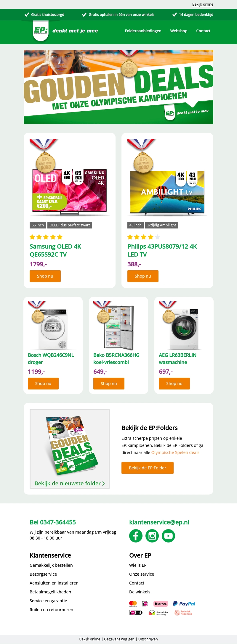The height and width of the screenshot is (644, 237).
Task: Click the Bekijk de EP:Folder button
Action: (148, 468)
